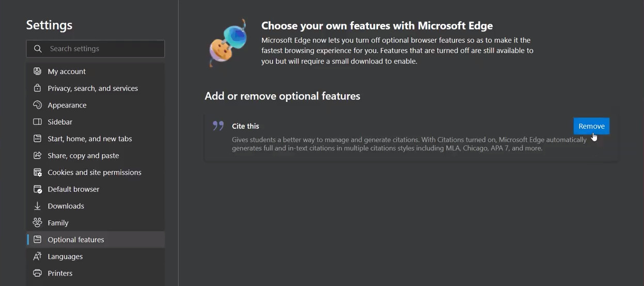Click the search magnifier icon
This screenshot has height=286, width=644.
tap(38, 49)
